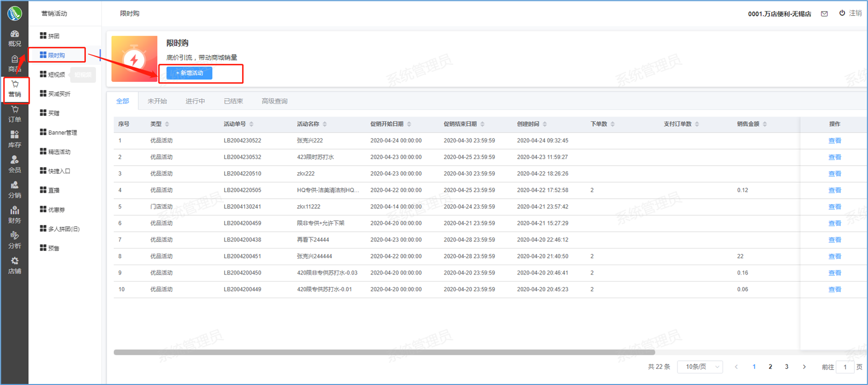This screenshot has width=868, height=385.
Task: Open 查看 for activity LB2004220510
Action: click(835, 174)
